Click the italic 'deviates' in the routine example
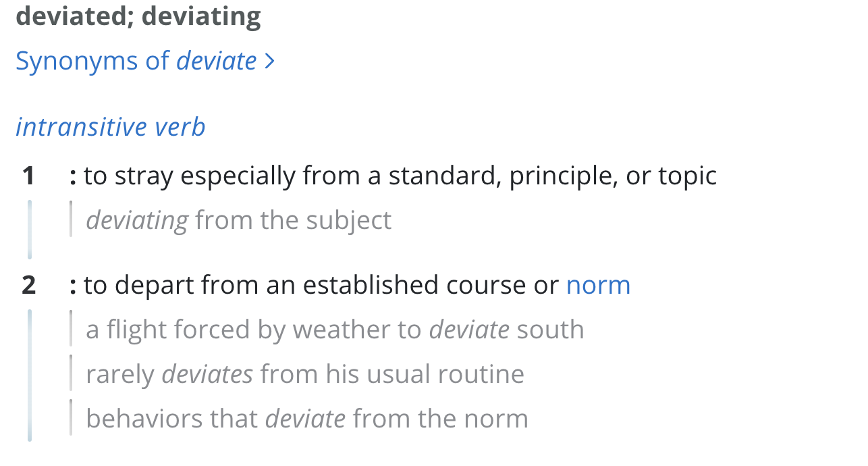This screenshot has width=868, height=466. (208, 374)
